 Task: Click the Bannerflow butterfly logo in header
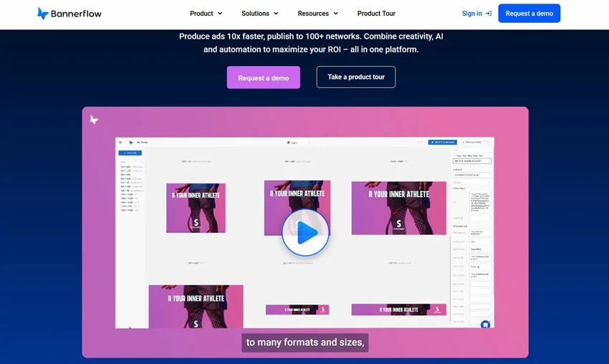[43, 13]
